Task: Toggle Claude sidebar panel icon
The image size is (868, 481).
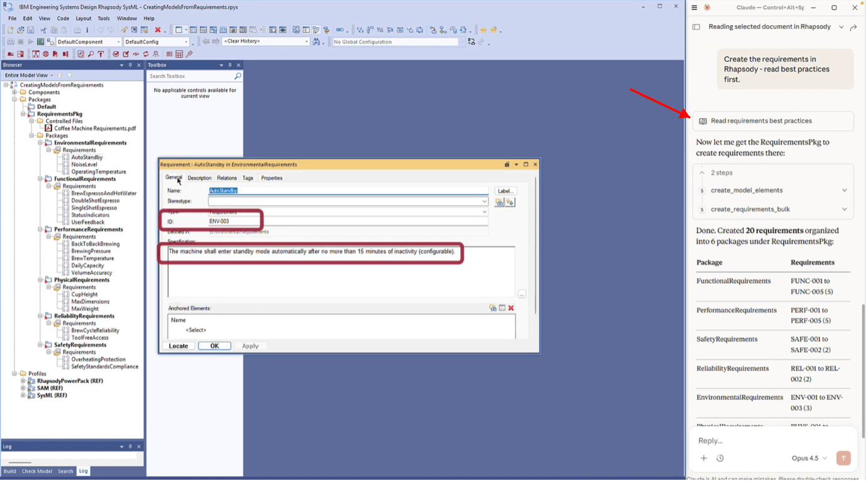Action: coord(696,27)
